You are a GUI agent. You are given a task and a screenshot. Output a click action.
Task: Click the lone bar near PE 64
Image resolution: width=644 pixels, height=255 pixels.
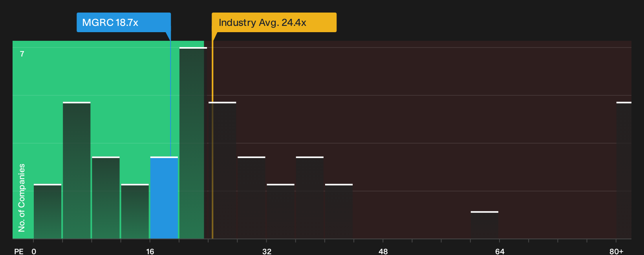click(485, 225)
